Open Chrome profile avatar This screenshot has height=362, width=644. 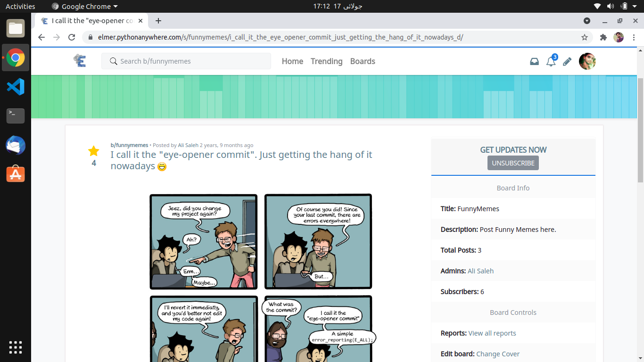pyautogui.click(x=619, y=37)
